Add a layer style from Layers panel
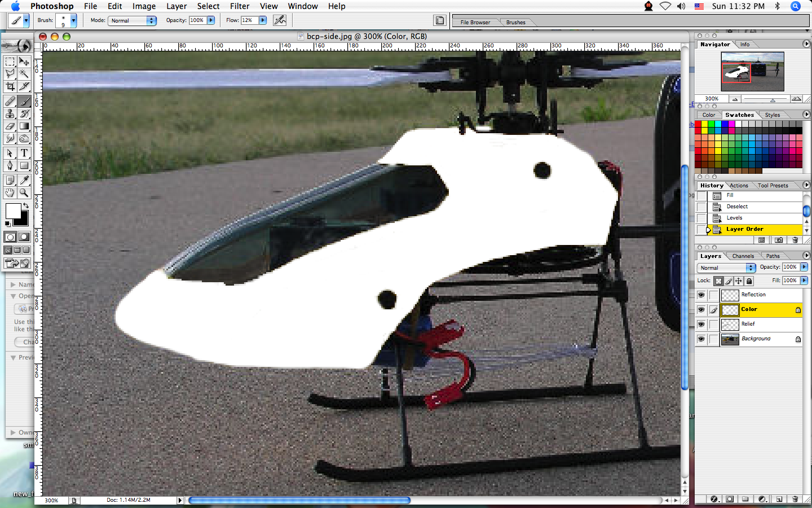The image size is (812, 508). [714, 500]
